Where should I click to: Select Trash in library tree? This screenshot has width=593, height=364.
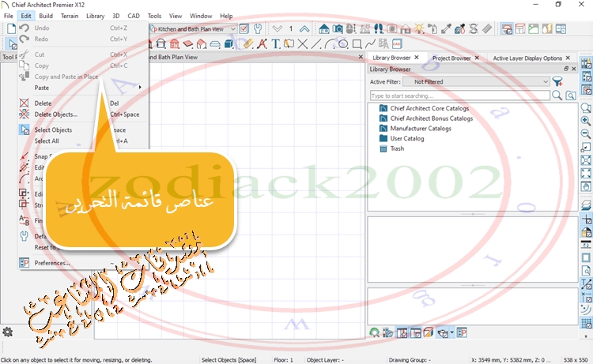(x=397, y=148)
